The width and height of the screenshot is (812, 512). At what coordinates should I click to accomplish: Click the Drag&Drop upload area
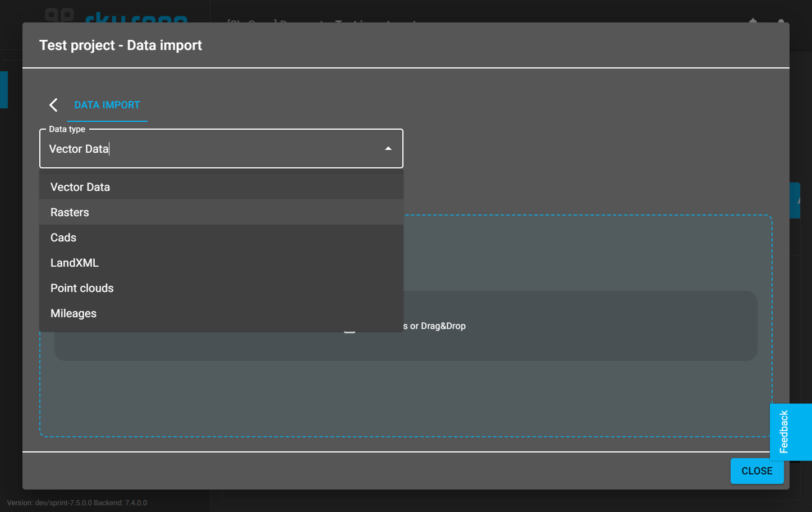tap(406, 326)
